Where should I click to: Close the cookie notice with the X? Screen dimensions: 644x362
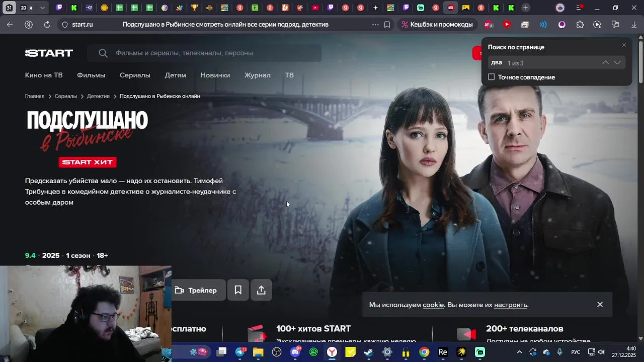coord(600,304)
